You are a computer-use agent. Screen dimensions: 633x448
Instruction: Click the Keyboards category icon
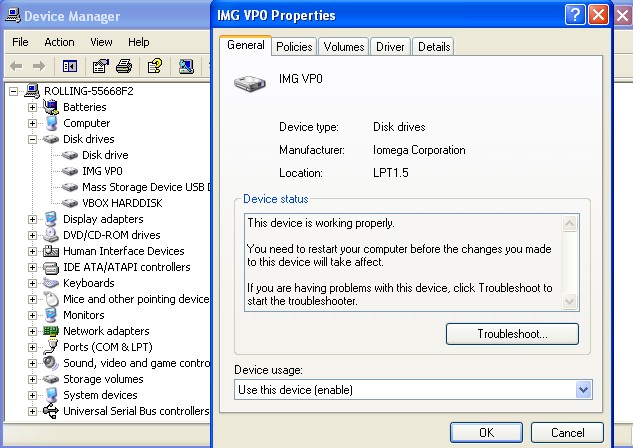tap(51, 283)
